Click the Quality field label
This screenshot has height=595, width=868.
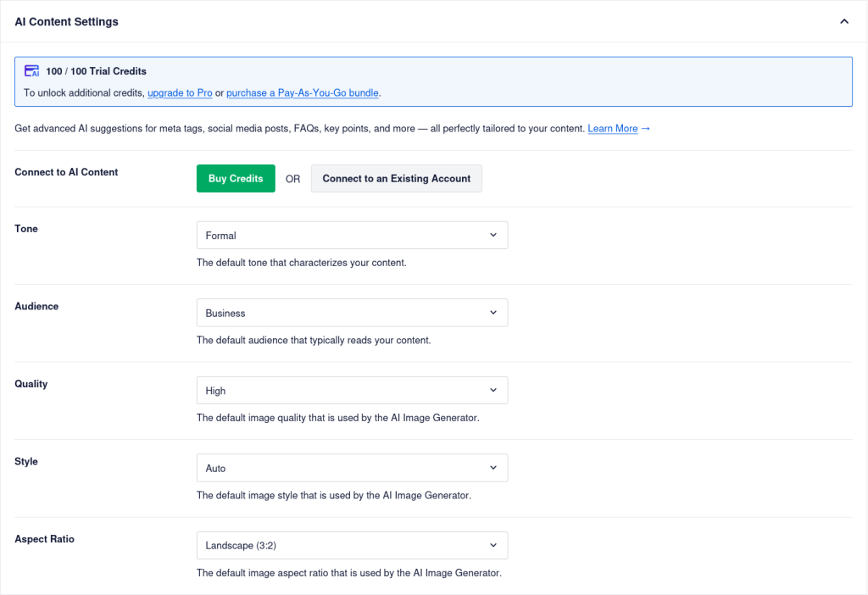click(31, 384)
